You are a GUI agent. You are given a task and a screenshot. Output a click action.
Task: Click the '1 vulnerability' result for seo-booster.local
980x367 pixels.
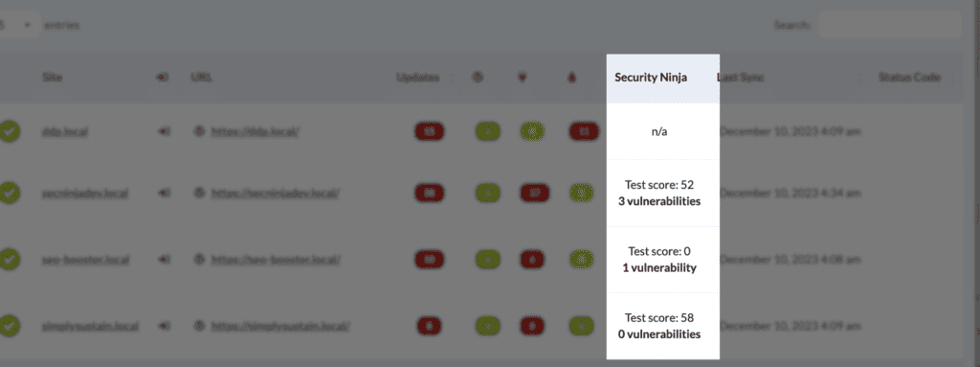[659, 267]
